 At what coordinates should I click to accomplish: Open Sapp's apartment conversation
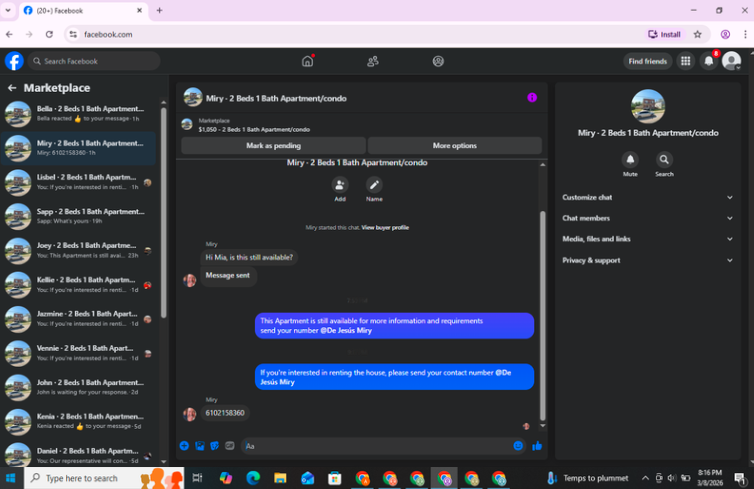click(79, 216)
